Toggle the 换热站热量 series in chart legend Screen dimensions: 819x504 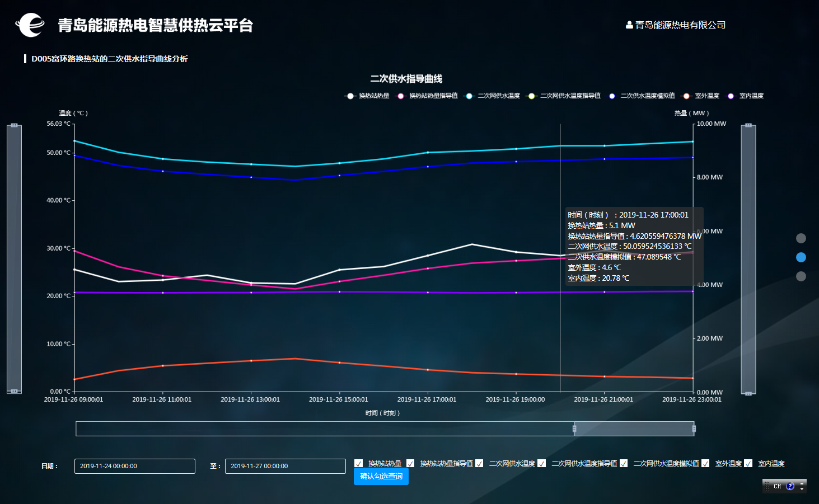point(350,96)
